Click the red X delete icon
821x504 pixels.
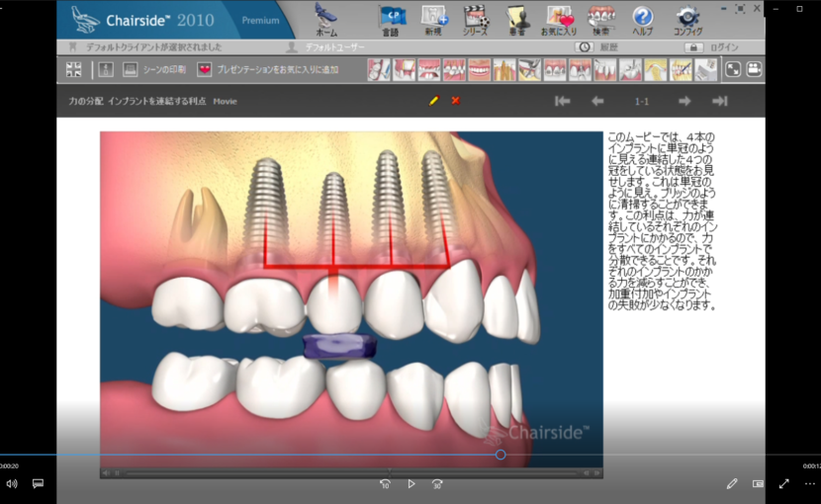click(456, 101)
